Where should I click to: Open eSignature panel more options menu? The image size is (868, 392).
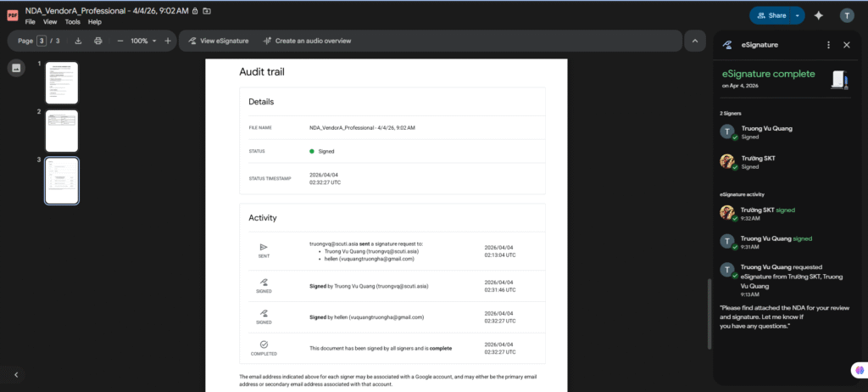[828, 44]
